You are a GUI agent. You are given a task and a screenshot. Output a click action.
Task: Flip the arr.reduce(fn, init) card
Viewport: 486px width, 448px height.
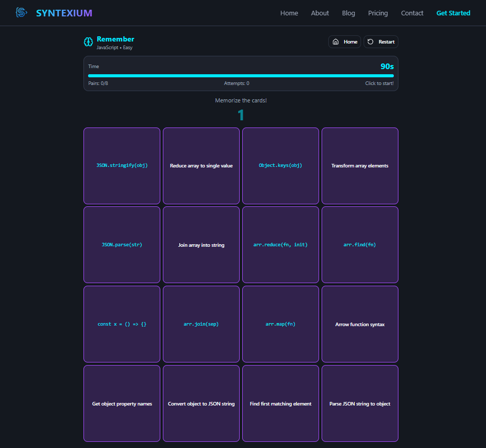click(x=281, y=245)
